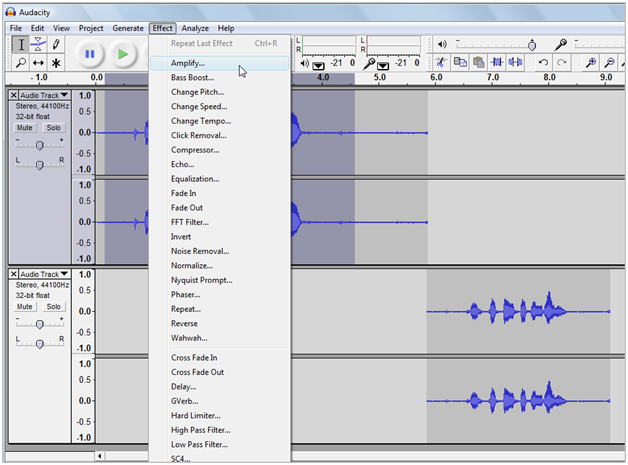Click the Silence selection icon
The height and width of the screenshot is (465, 628).
coord(515,62)
